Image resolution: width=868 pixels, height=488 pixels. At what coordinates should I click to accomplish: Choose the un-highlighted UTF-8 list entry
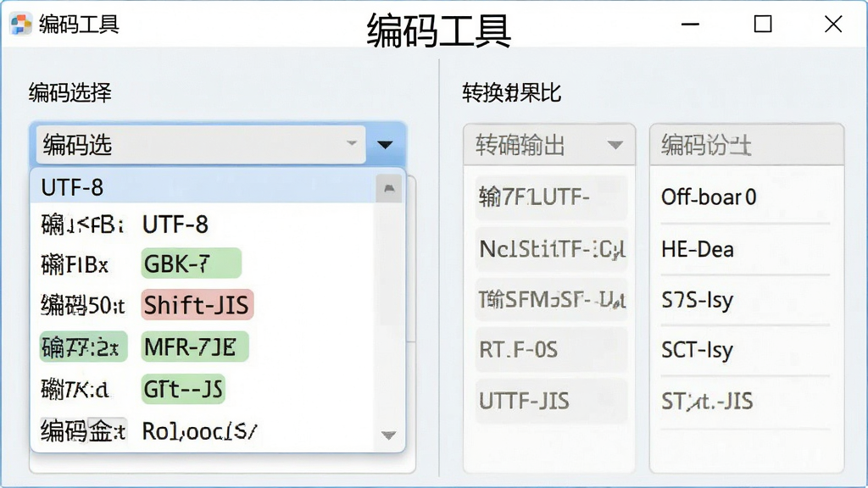pos(175,225)
